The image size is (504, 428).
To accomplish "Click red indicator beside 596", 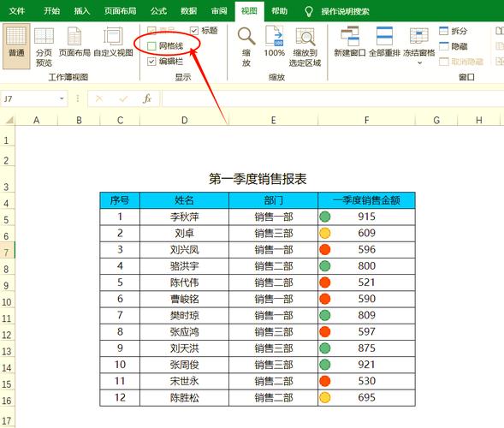I will tap(325, 250).
